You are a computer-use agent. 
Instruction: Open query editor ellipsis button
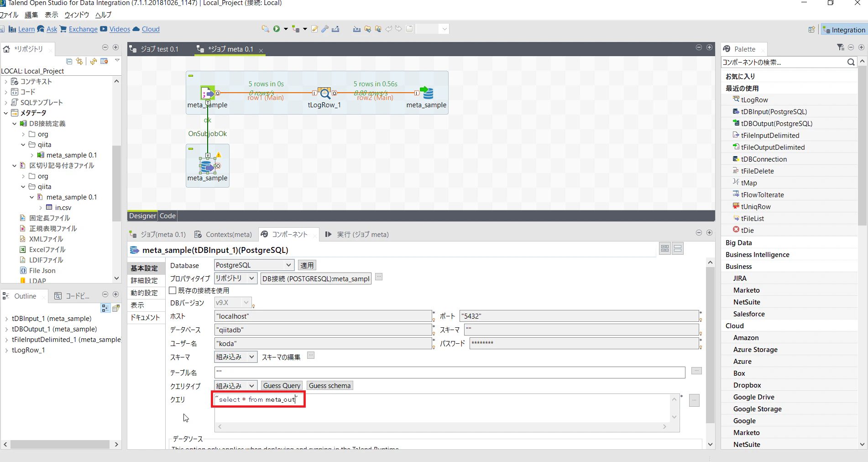click(694, 400)
